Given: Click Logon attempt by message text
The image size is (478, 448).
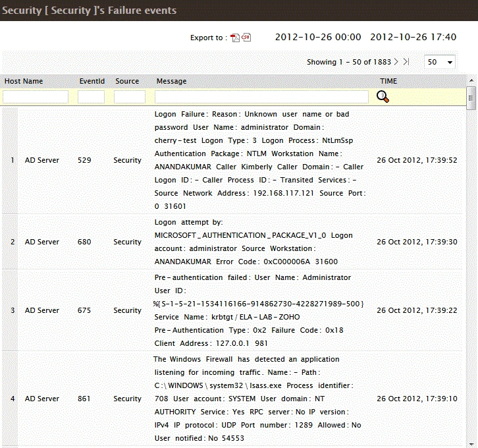Looking at the screenshot, I should (x=253, y=242).
